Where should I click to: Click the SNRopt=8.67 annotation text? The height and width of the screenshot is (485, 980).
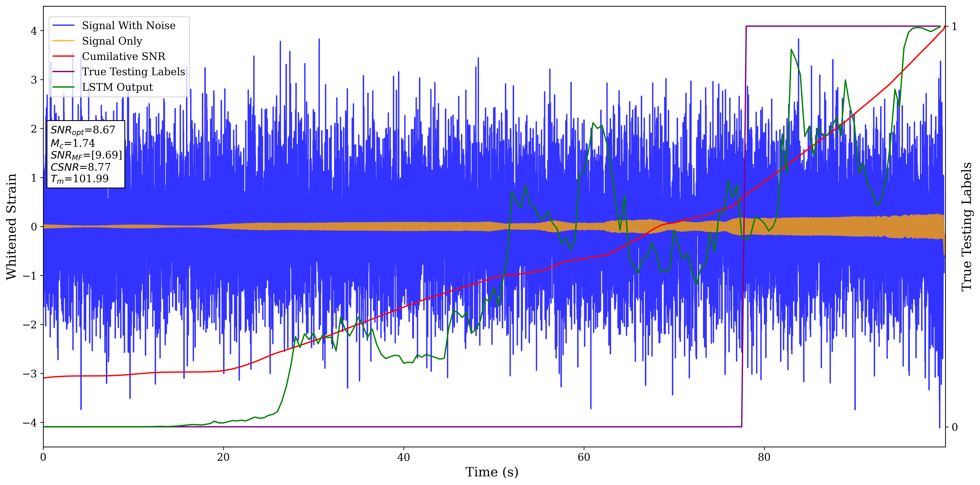(x=83, y=130)
